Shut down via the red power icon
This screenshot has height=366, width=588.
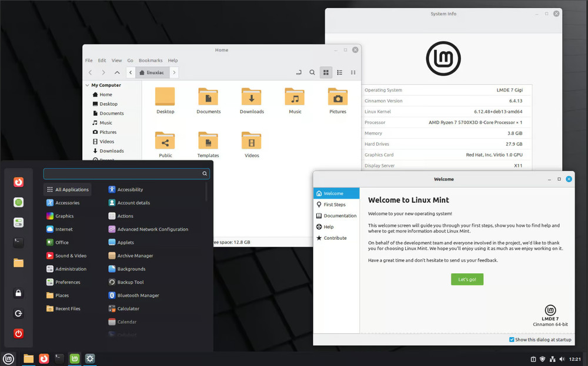pos(18,333)
